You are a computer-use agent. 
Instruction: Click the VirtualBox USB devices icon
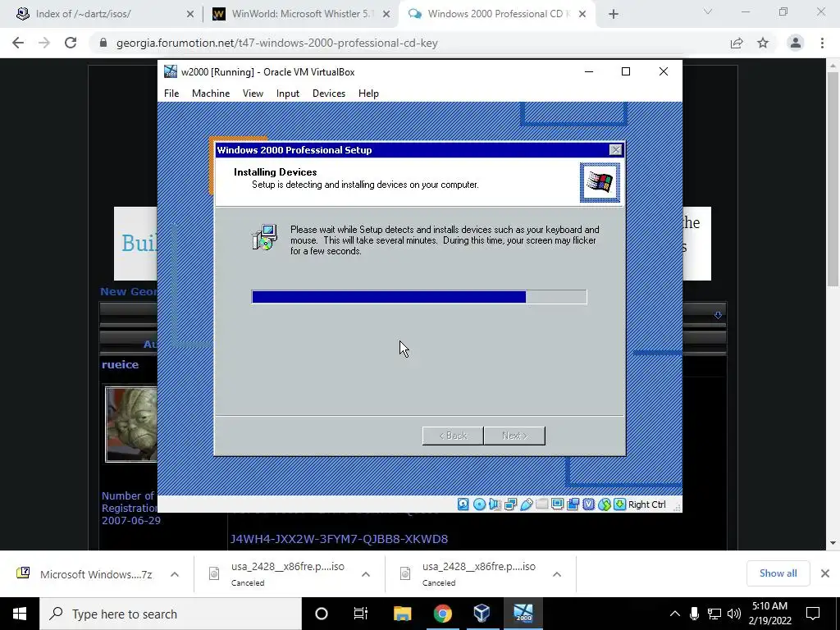click(x=526, y=504)
